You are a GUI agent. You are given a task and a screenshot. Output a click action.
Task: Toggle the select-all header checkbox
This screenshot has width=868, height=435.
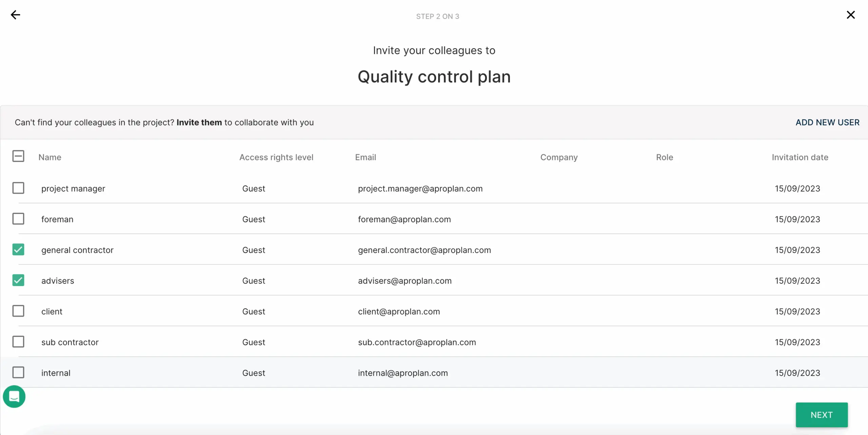tap(18, 156)
